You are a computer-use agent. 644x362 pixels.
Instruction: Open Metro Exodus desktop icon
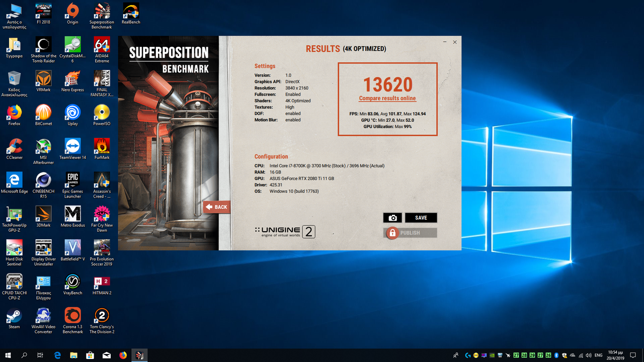72,216
